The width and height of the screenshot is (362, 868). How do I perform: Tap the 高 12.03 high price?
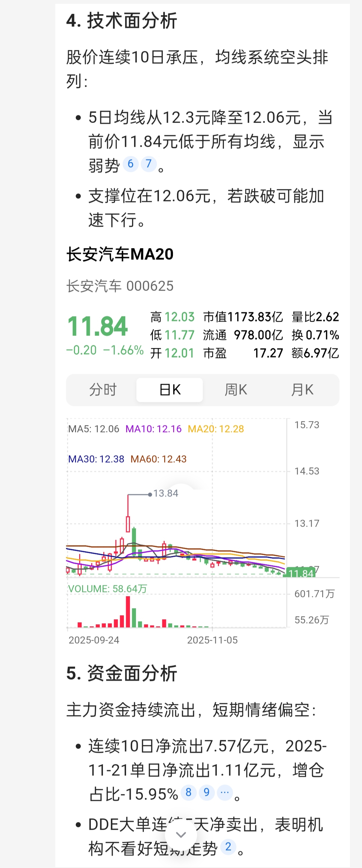(172, 317)
